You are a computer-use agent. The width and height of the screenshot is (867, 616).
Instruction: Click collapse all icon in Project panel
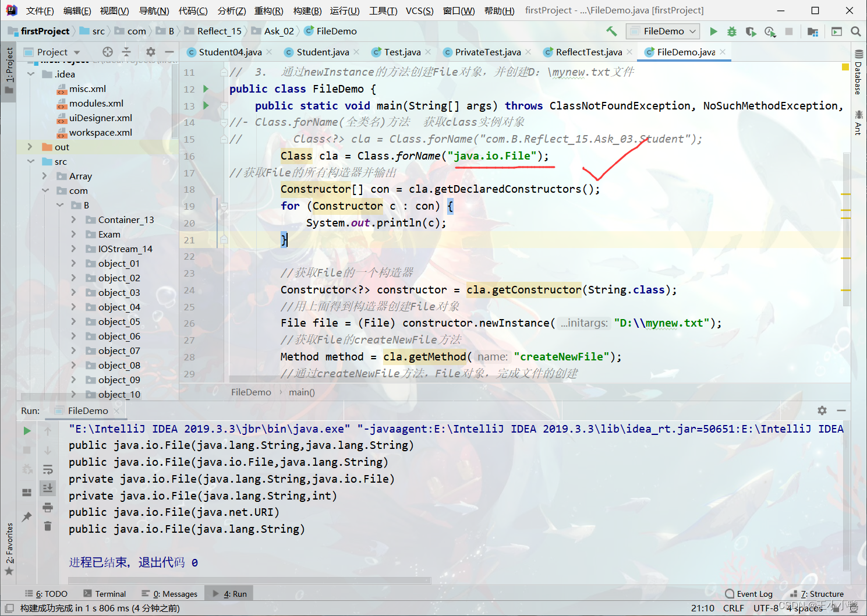pyautogui.click(x=126, y=52)
